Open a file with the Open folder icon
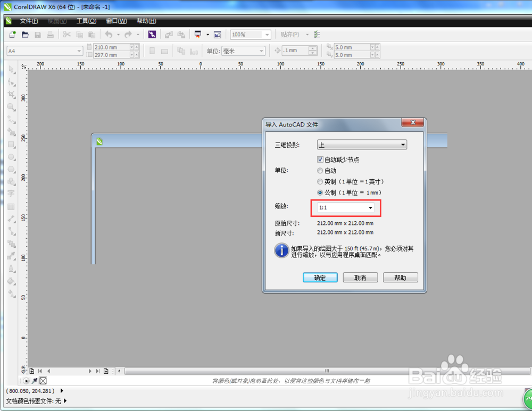This screenshot has height=411, width=532. click(x=25, y=35)
